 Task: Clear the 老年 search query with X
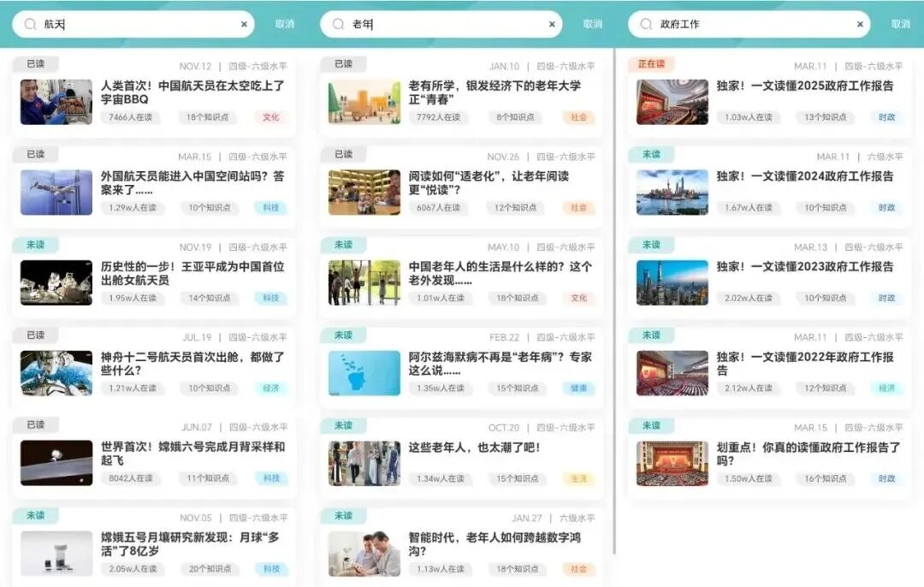[x=552, y=24]
